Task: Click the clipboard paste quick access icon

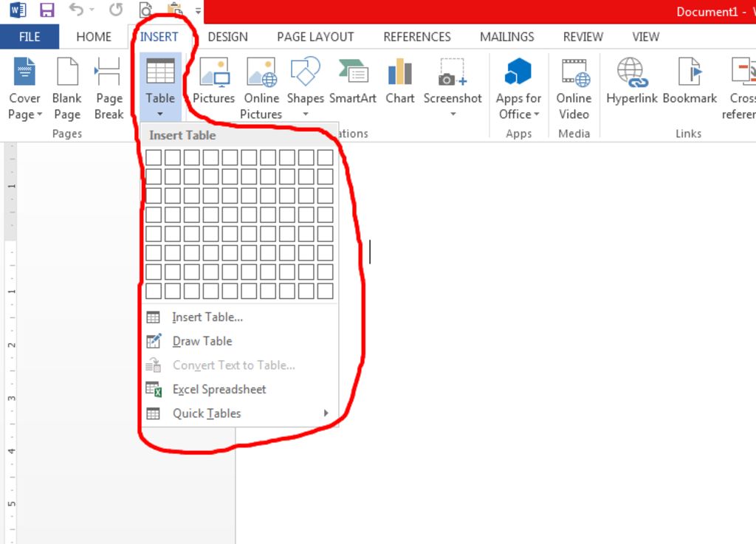Action: click(175, 10)
